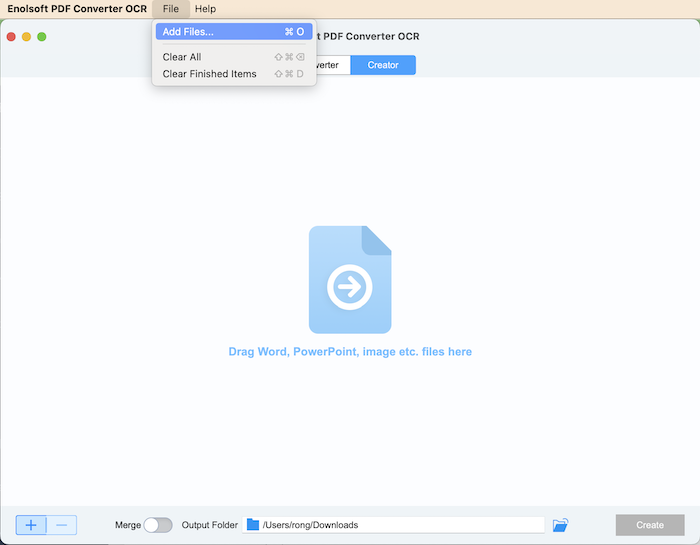Click the Merge label
Image resolution: width=700 pixels, height=545 pixels.
point(128,525)
